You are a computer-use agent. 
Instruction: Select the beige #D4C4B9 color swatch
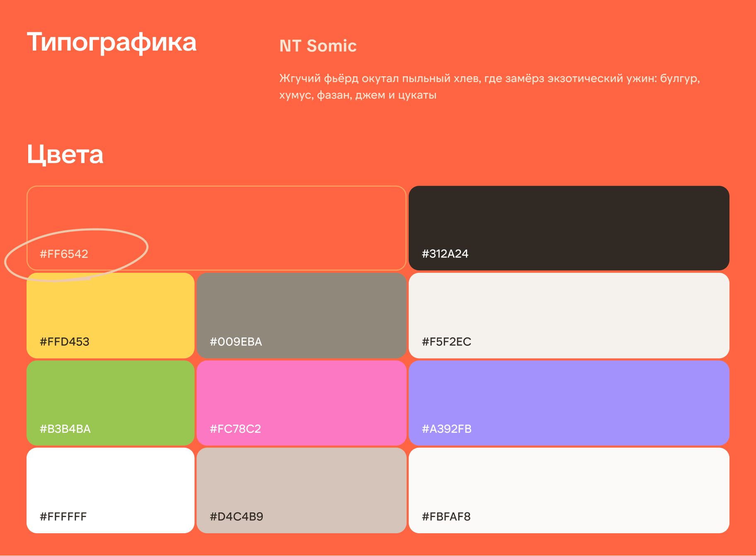[301, 490]
